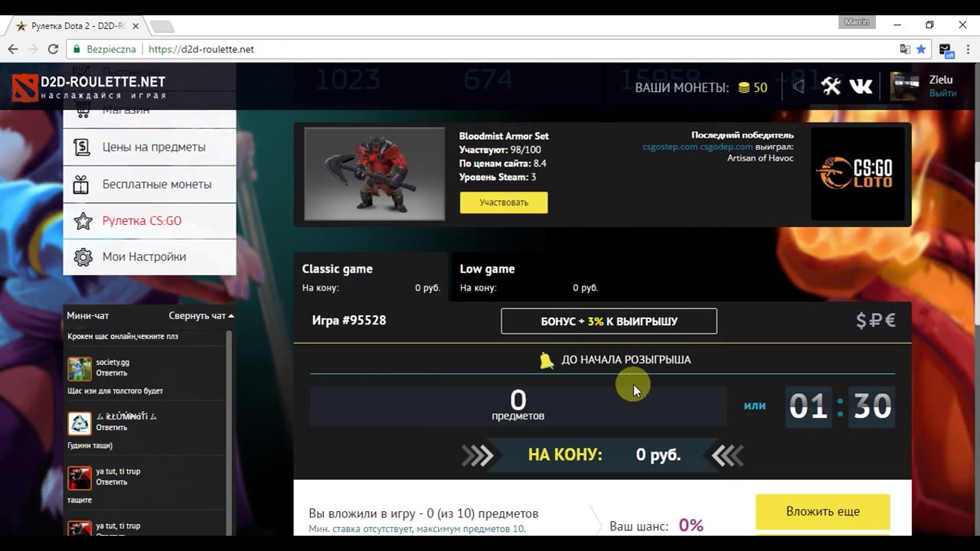Click the D2D-ROULETTE.NET site title
This screenshot has height=551, width=980.
(x=103, y=82)
